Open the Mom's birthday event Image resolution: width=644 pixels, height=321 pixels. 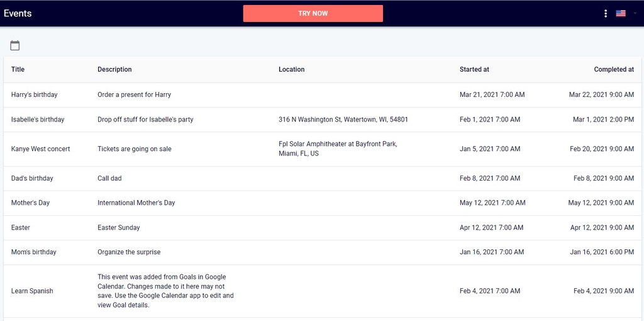323,252
